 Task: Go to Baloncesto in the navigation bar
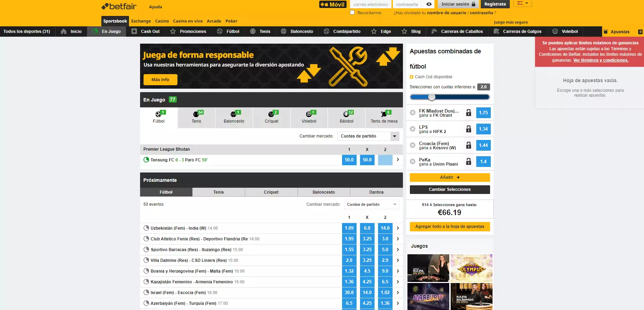pos(297,32)
